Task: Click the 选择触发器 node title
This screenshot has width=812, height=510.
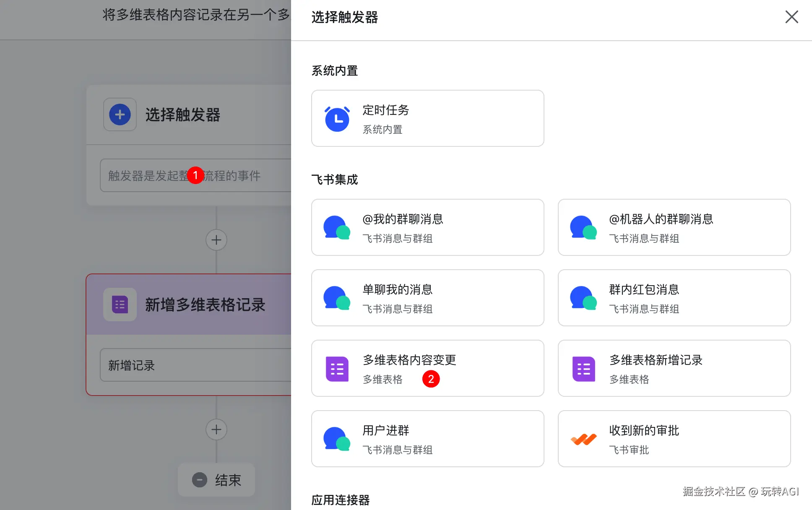Action: point(183,114)
